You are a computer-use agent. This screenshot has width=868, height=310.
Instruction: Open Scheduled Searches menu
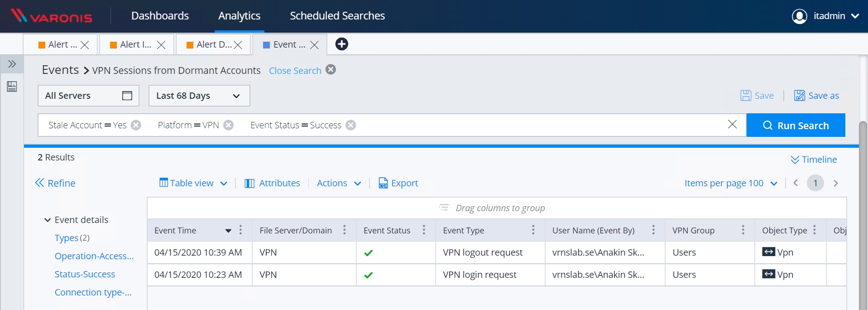(x=337, y=16)
